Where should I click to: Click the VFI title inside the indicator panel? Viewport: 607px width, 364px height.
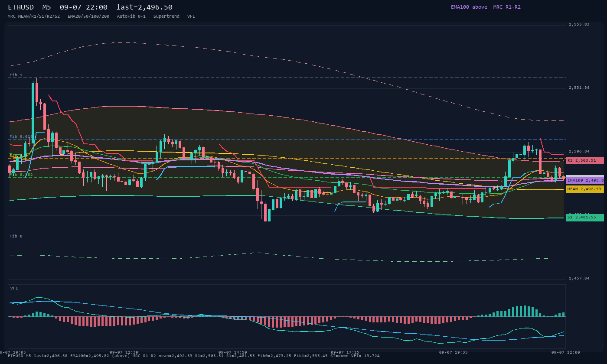coord(14,288)
